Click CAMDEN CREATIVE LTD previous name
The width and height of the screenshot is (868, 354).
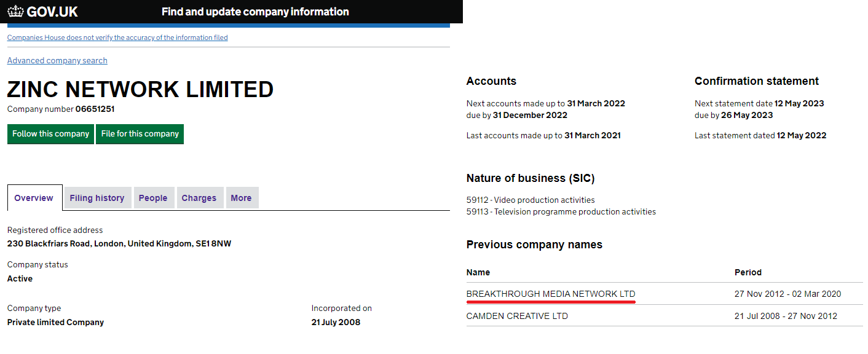(517, 316)
